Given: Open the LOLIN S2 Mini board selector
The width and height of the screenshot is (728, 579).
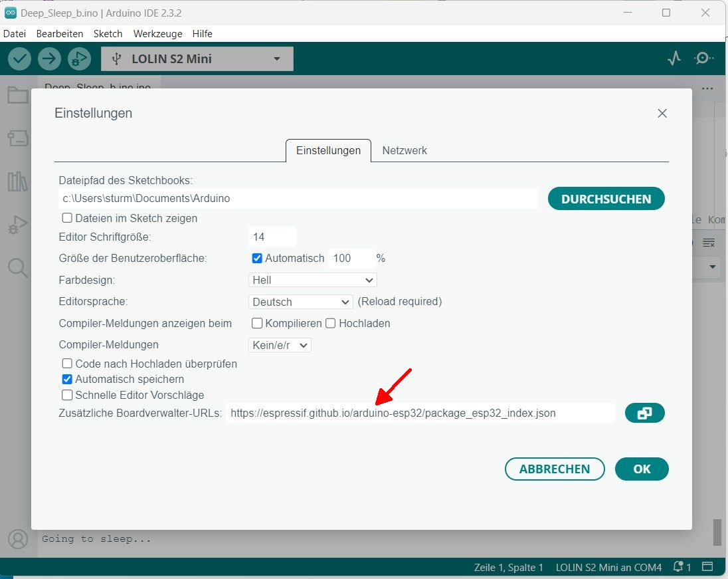Looking at the screenshot, I should coord(197,59).
